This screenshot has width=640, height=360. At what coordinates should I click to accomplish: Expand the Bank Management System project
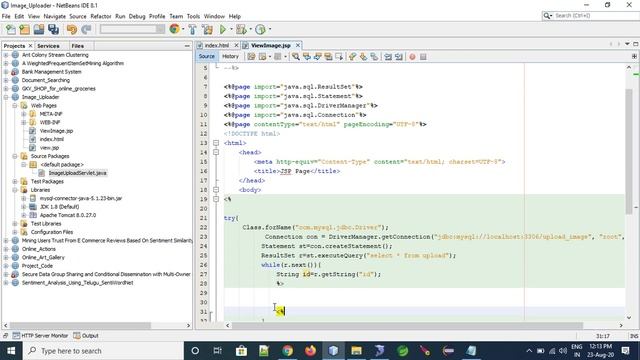tap(6, 72)
